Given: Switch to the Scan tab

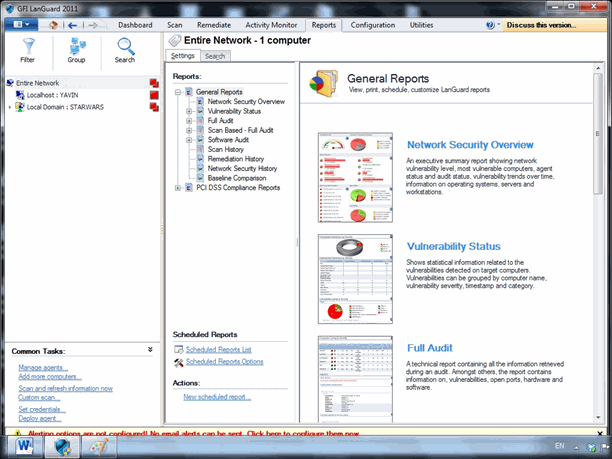Looking at the screenshot, I should tap(174, 25).
